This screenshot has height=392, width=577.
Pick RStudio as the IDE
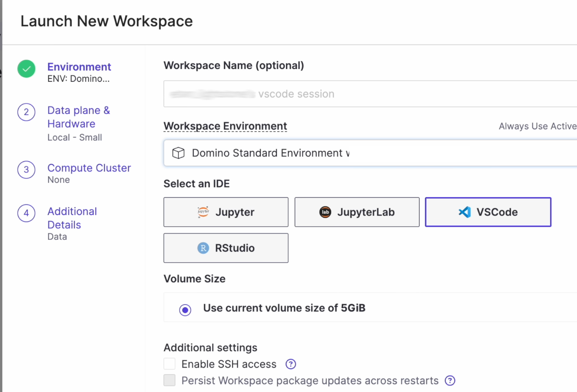226,248
